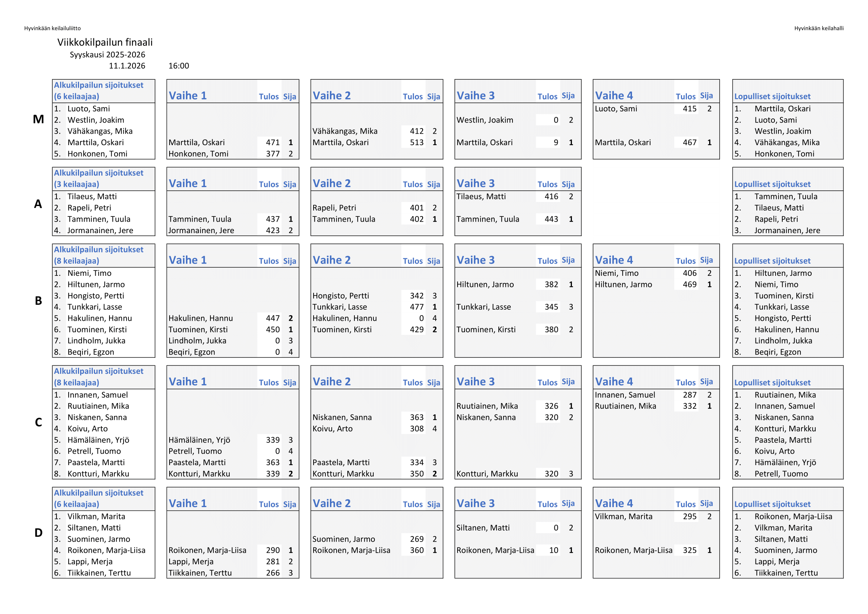Click the 16:00 start time
Image resolution: width=868 pixels, height=614 pixels.
click(178, 66)
